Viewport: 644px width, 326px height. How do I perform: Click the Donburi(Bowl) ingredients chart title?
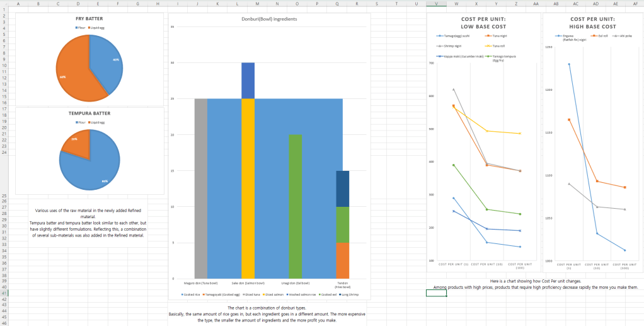click(268, 20)
